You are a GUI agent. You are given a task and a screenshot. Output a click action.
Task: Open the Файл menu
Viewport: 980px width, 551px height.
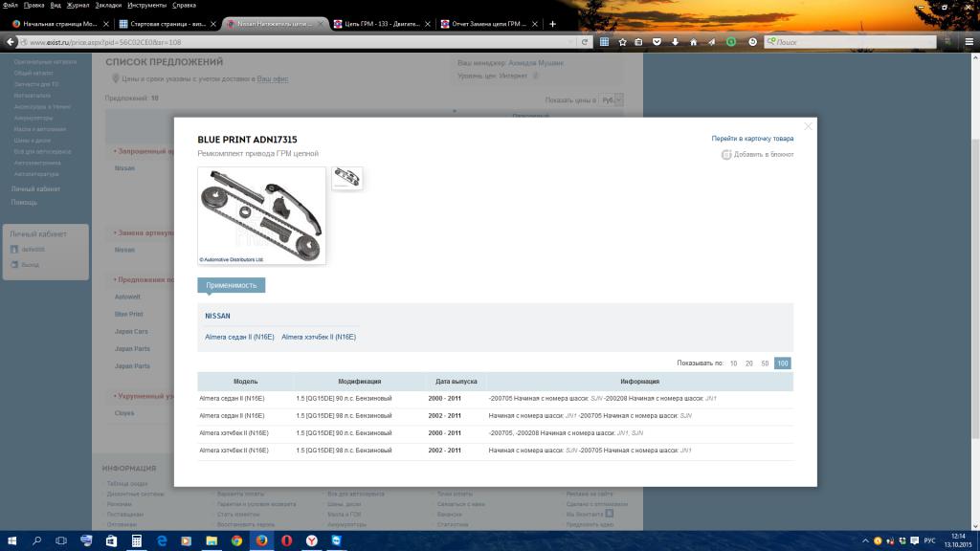pyautogui.click(x=11, y=5)
